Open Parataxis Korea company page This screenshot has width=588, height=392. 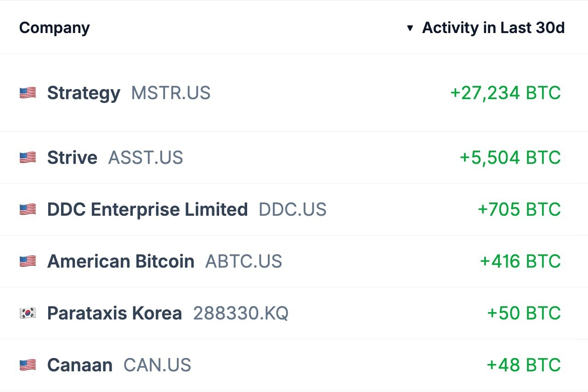tap(114, 314)
